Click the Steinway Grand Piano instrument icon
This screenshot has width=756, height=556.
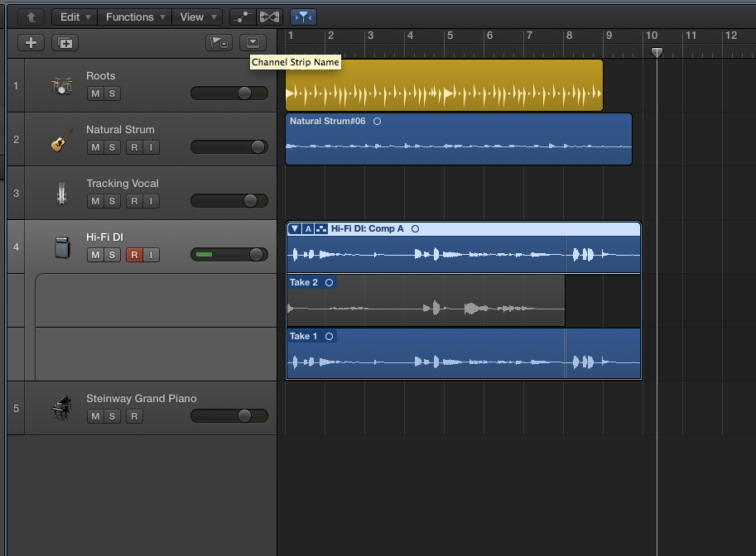pyautogui.click(x=61, y=408)
